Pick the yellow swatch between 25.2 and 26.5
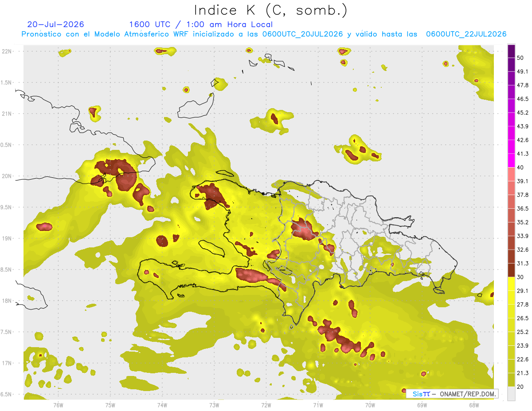 pos(511,325)
